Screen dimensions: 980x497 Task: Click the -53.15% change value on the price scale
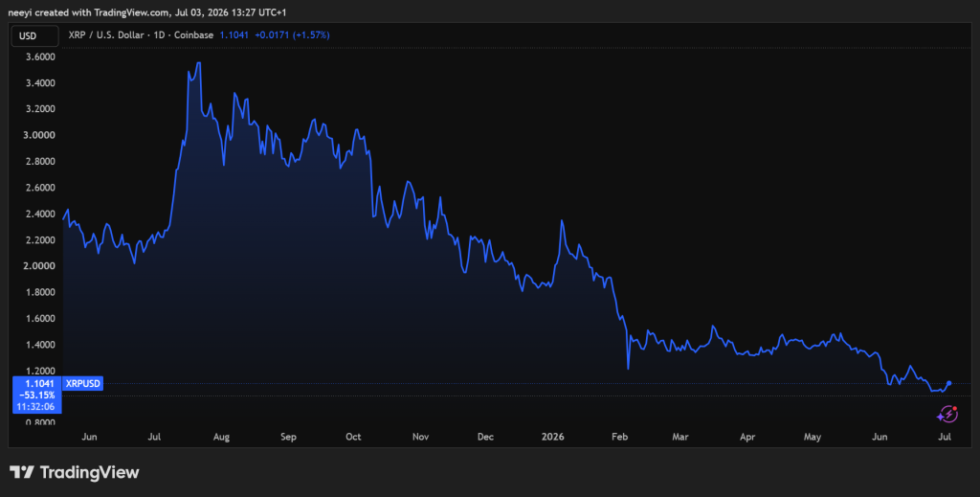(37, 395)
